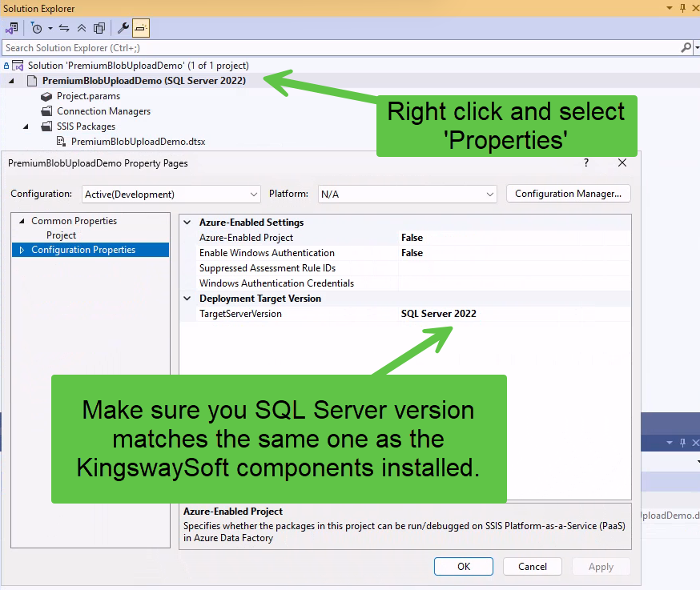Select Suppressed Assessment Rule IDs property

pos(268,268)
